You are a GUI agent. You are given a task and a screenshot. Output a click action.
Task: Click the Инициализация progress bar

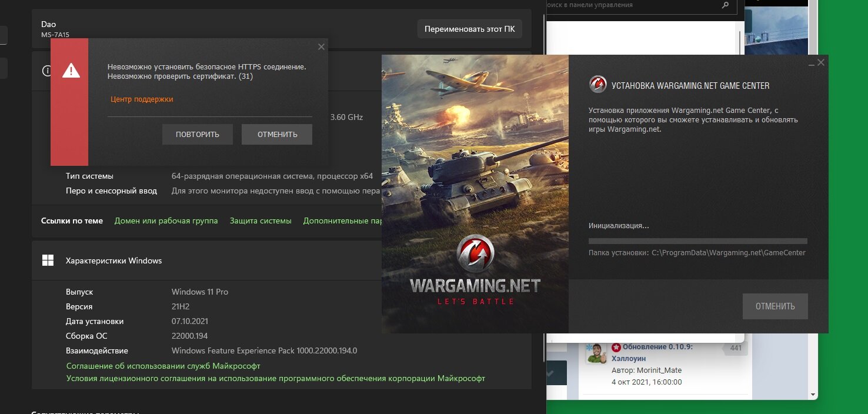[x=698, y=241]
